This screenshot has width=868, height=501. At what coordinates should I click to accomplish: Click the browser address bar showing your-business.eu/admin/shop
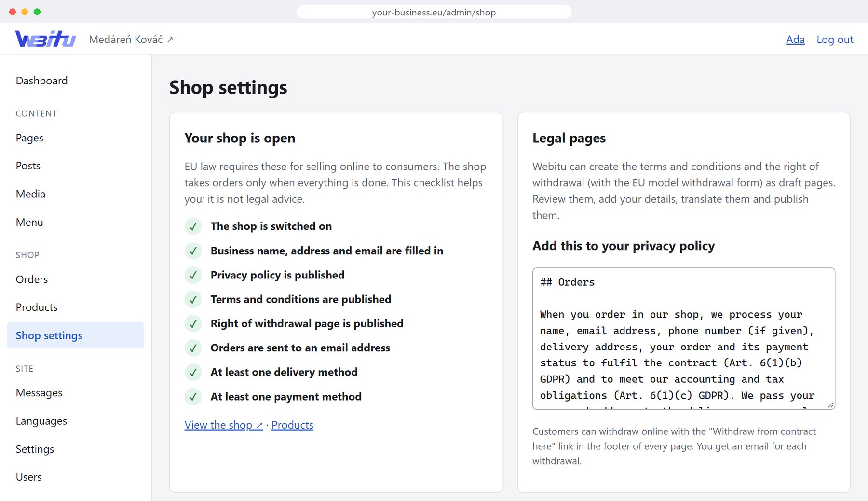(434, 12)
